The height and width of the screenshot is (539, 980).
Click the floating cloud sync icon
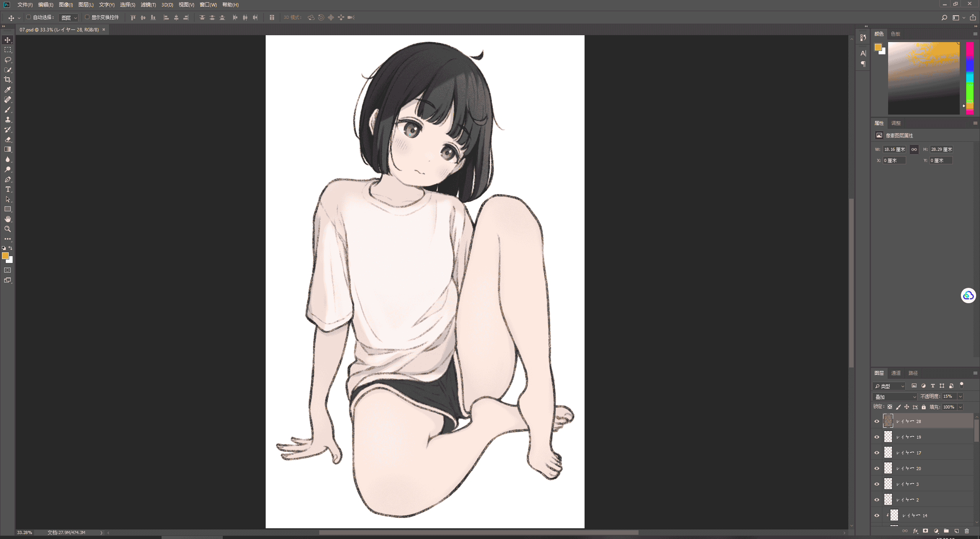[968, 296]
